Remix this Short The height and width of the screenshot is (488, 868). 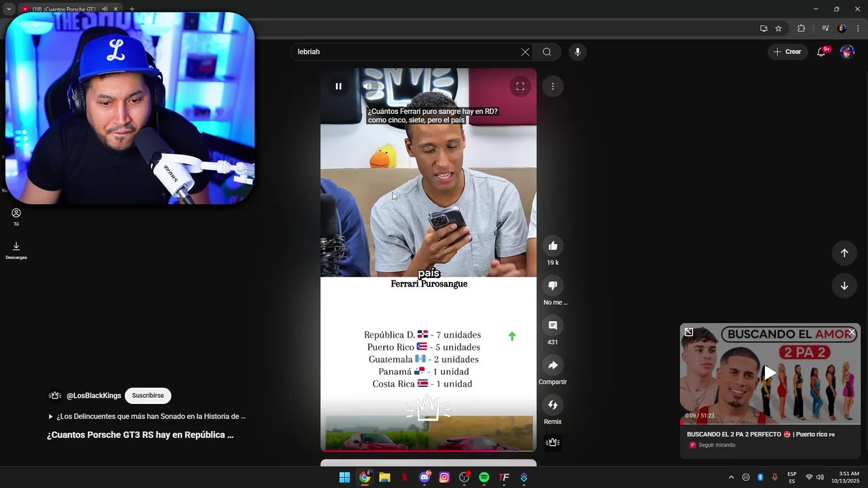click(553, 405)
